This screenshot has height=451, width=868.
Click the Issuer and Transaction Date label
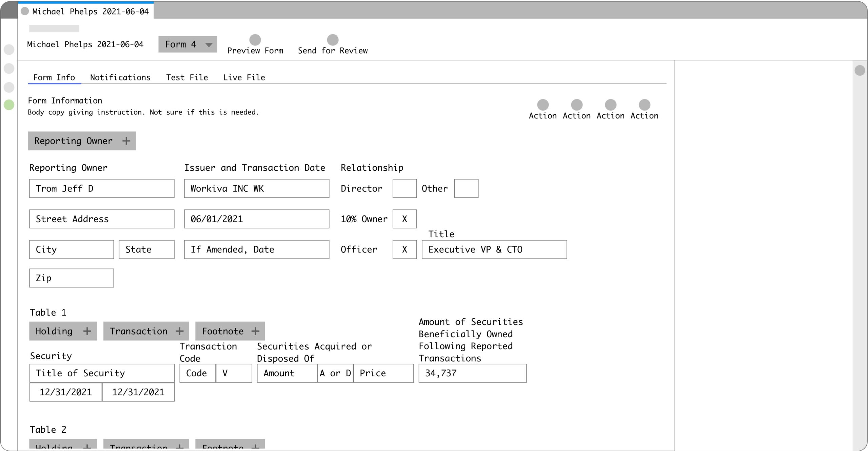(x=255, y=168)
